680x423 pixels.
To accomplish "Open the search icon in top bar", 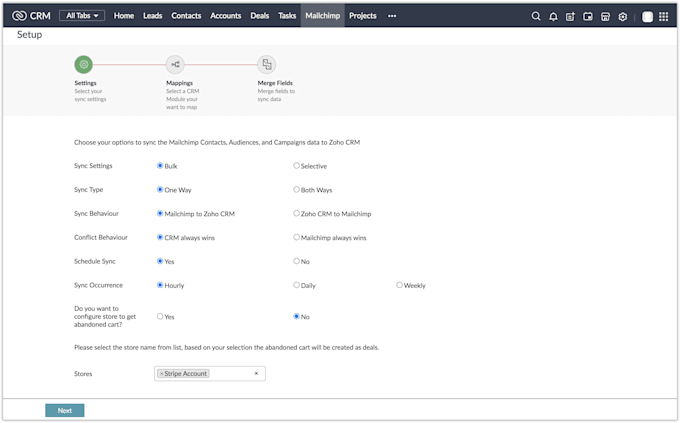I will [x=536, y=16].
